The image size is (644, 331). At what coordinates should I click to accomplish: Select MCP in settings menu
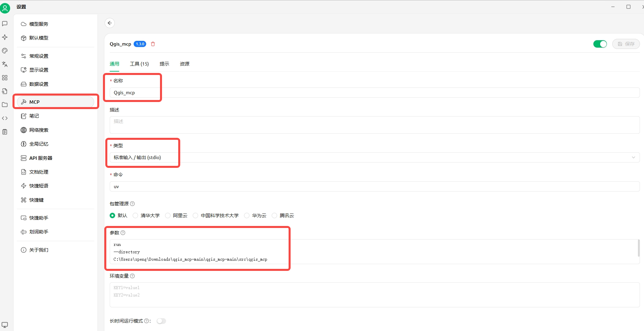56,102
